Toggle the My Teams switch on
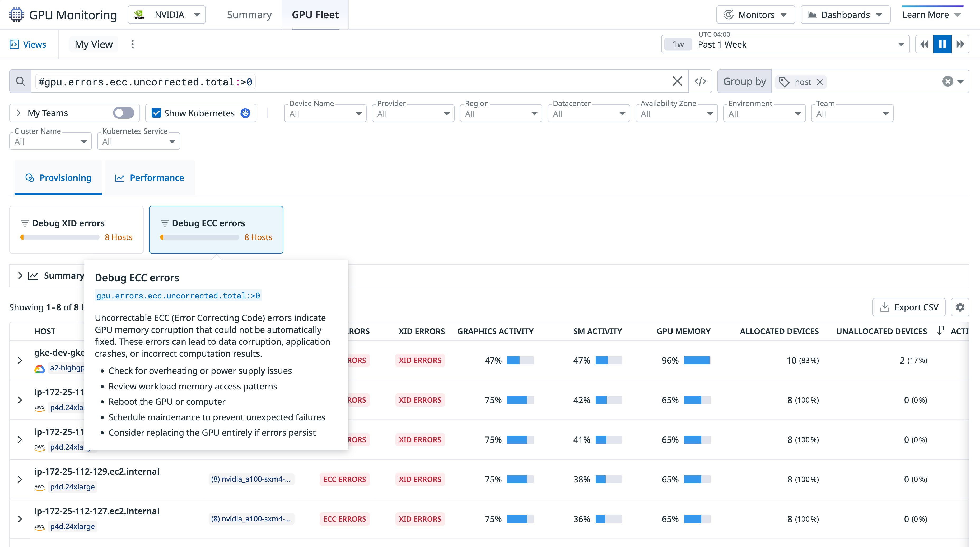Viewport: 980px width, 547px height. 123,113
